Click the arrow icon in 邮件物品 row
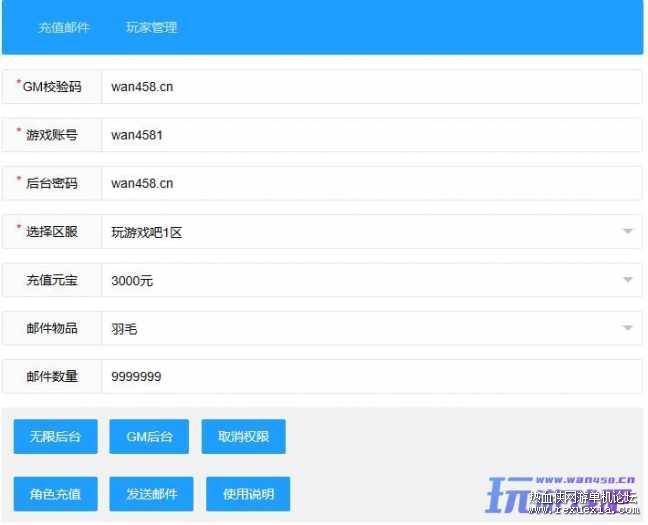 pos(628,328)
